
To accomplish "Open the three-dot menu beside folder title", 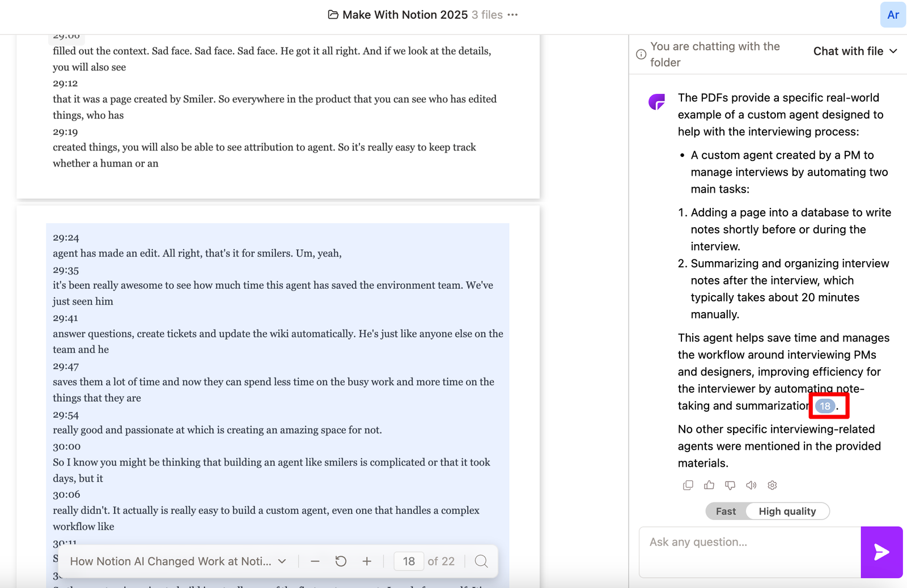I will point(512,15).
